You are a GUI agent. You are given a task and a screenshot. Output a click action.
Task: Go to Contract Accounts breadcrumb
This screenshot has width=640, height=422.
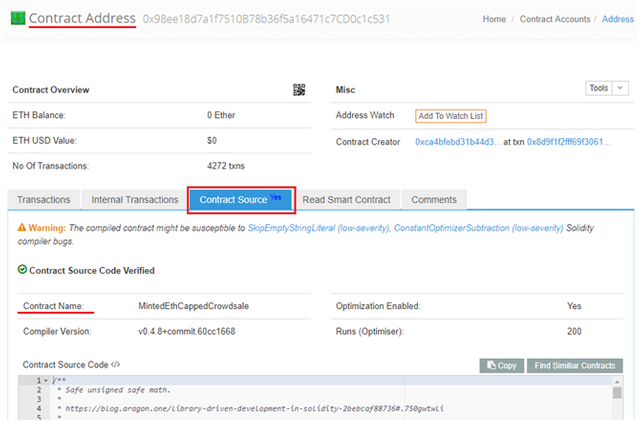click(555, 19)
